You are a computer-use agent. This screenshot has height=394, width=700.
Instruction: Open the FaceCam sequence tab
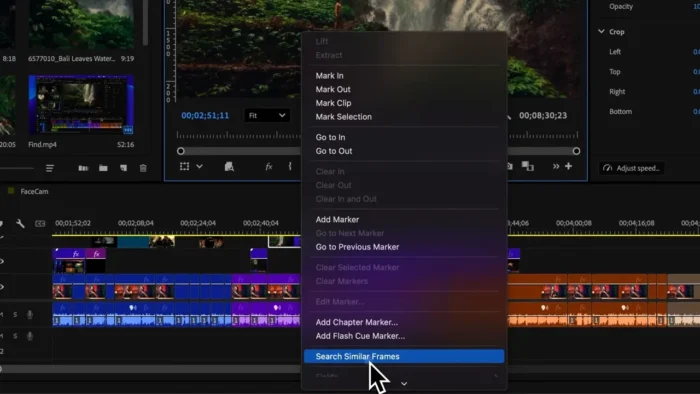(34, 191)
